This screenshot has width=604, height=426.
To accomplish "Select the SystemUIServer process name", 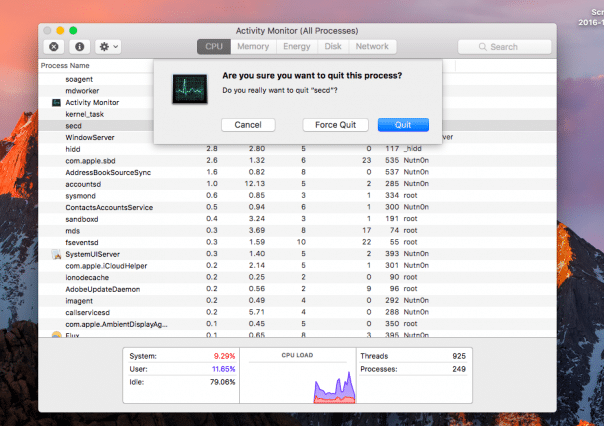I will tap(92, 254).
